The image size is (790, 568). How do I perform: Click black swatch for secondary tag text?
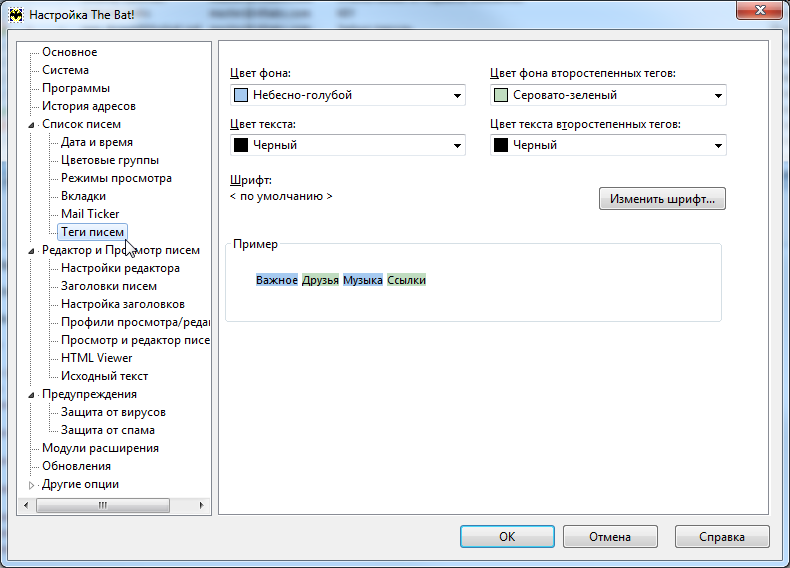pyautogui.click(x=501, y=145)
